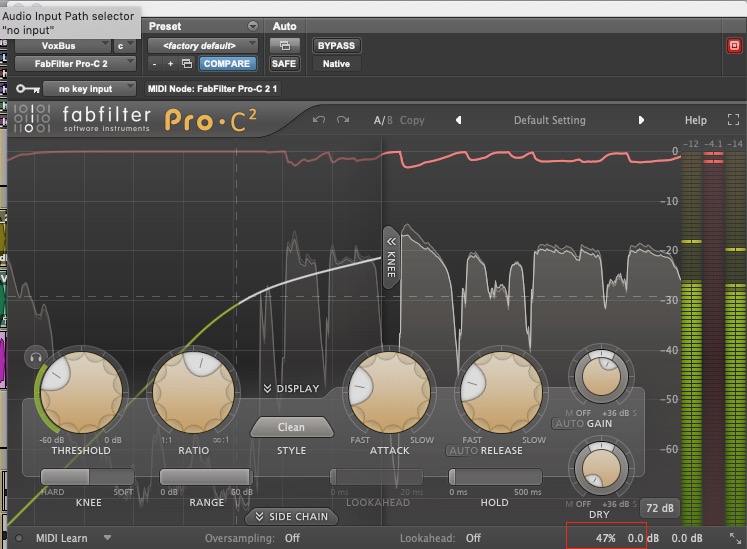The image size is (747, 549).
Task: Click the -12 input peak readout
Action: coord(691,143)
